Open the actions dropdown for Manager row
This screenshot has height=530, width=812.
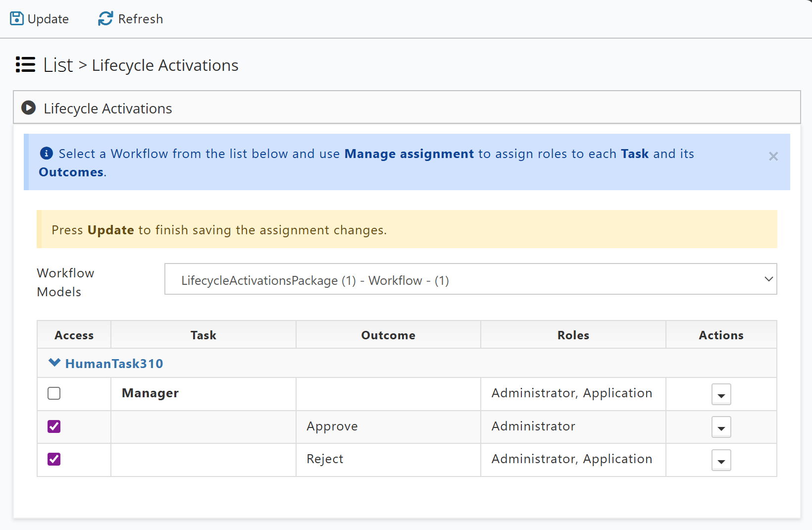pyautogui.click(x=721, y=395)
